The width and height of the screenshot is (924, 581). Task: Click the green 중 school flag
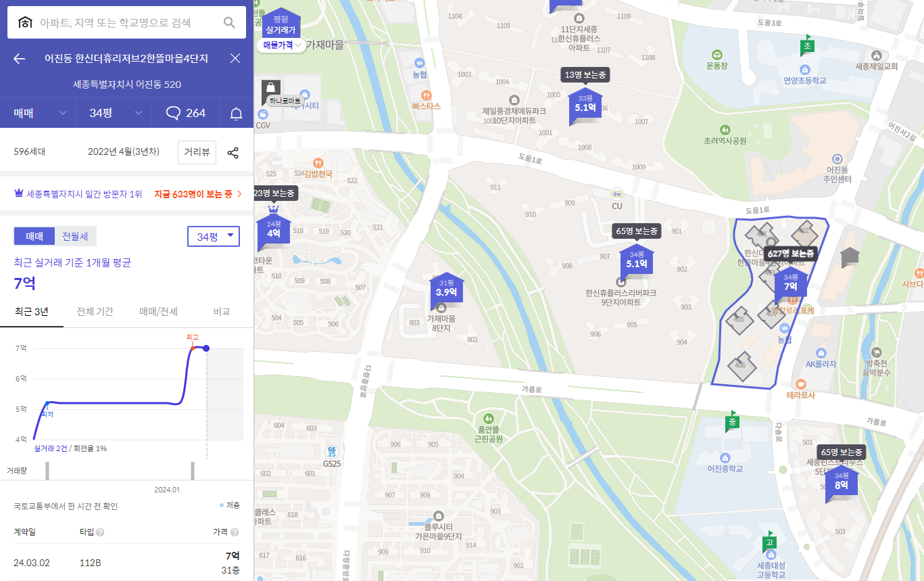(x=732, y=421)
